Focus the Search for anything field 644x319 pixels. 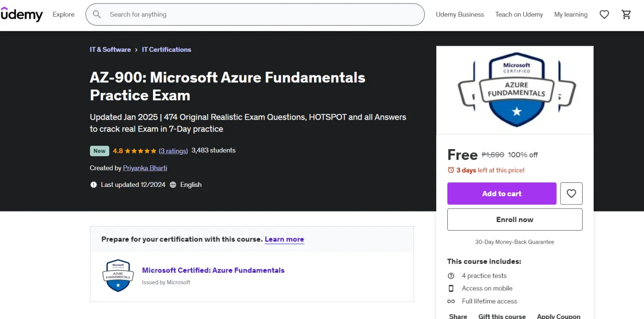pyautogui.click(x=255, y=15)
